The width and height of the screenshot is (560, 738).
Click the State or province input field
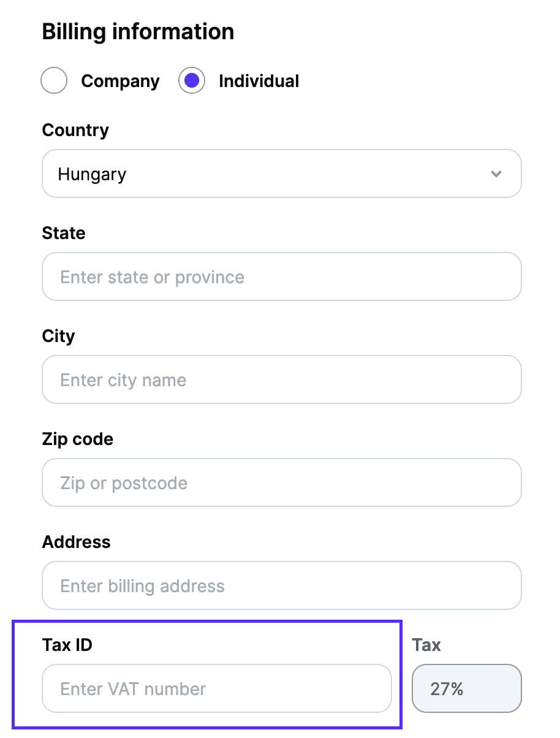coord(281,276)
